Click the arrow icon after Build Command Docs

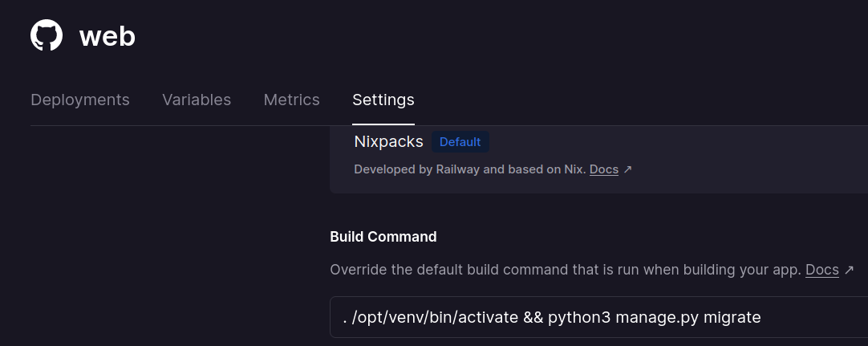point(849,271)
